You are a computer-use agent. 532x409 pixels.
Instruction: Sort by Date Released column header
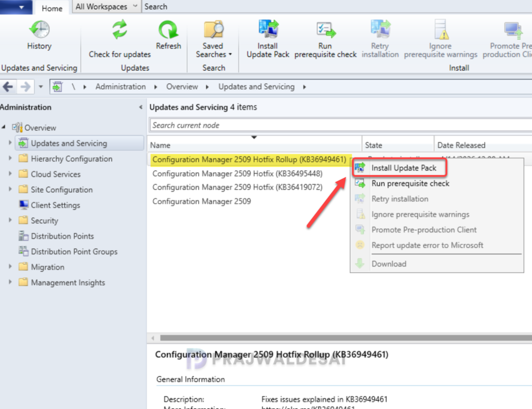coord(483,145)
